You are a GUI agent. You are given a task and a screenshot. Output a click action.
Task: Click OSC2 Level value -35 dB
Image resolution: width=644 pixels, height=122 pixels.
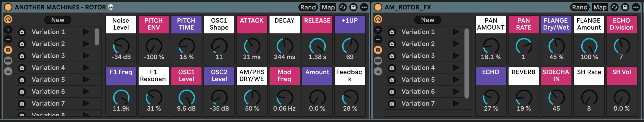(x=219, y=109)
